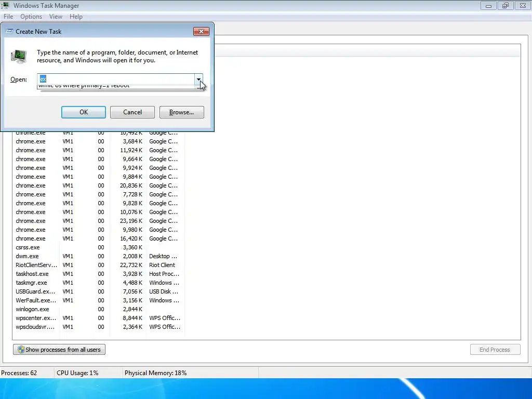Image resolution: width=532 pixels, height=399 pixels.
Task: Select the csrss.exe process row
Action: 98,247
